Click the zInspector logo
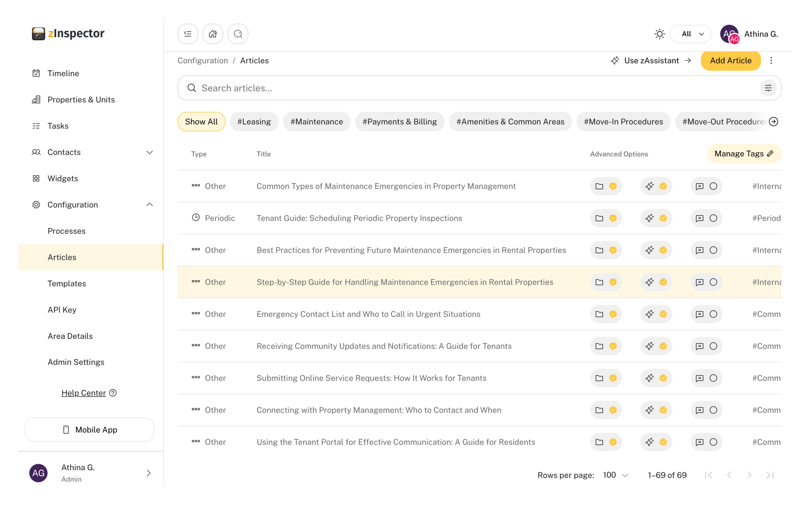The width and height of the screenshot is (812, 507). (68, 33)
